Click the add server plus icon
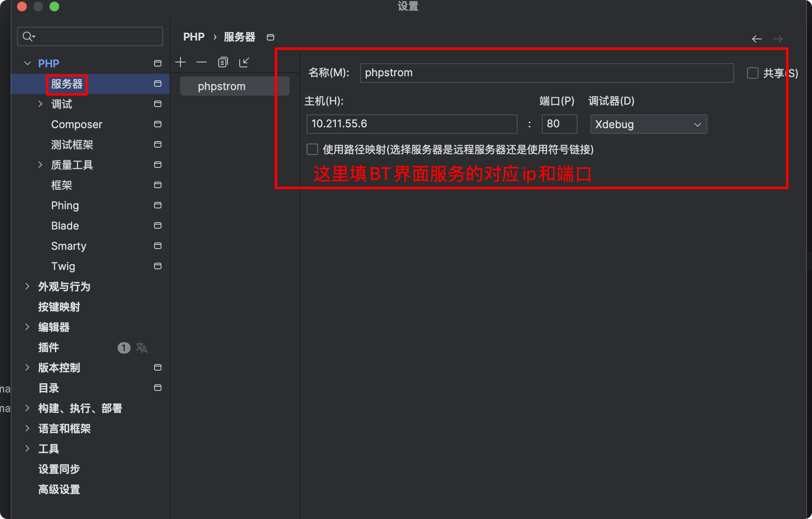 coord(180,62)
